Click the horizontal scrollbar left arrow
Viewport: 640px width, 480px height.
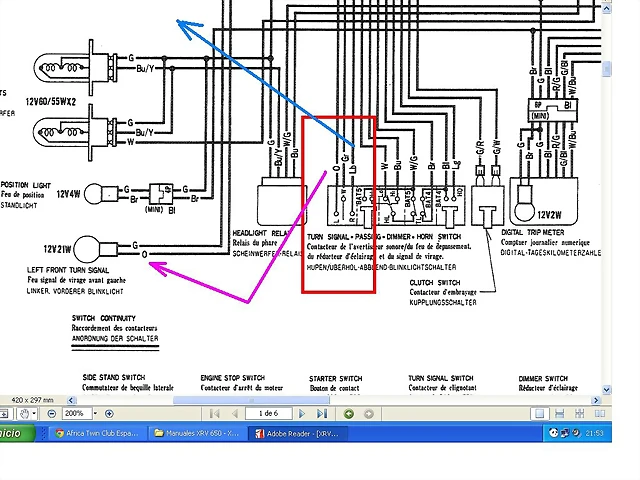(x=71, y=400)
